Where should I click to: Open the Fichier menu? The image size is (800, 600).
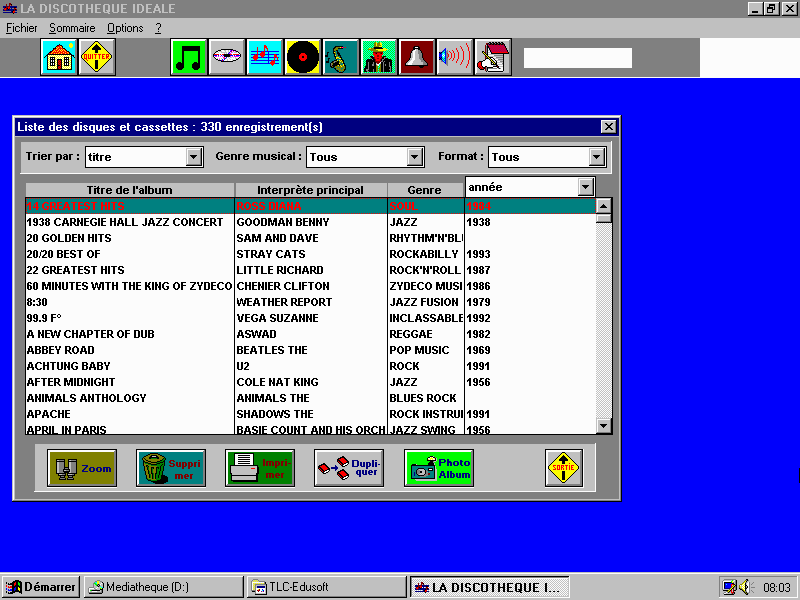21,28
